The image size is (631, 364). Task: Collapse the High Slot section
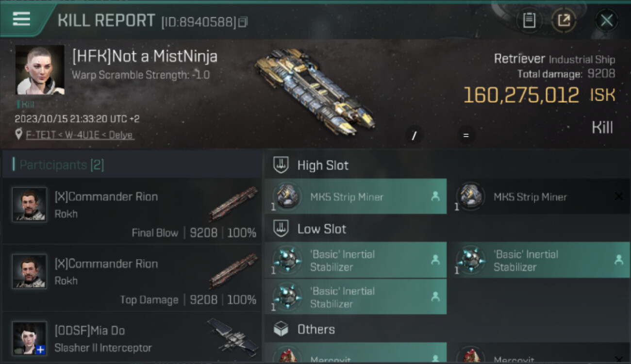point(447,165)
